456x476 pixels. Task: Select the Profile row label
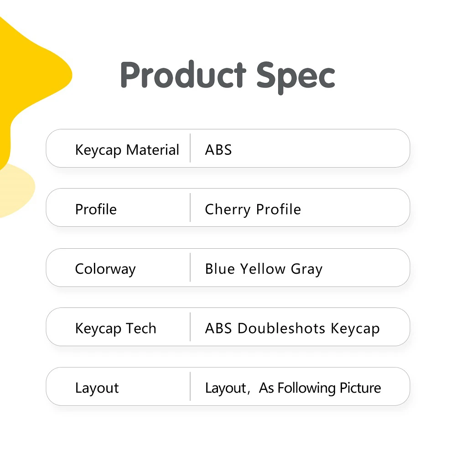(x=96, y=210)
